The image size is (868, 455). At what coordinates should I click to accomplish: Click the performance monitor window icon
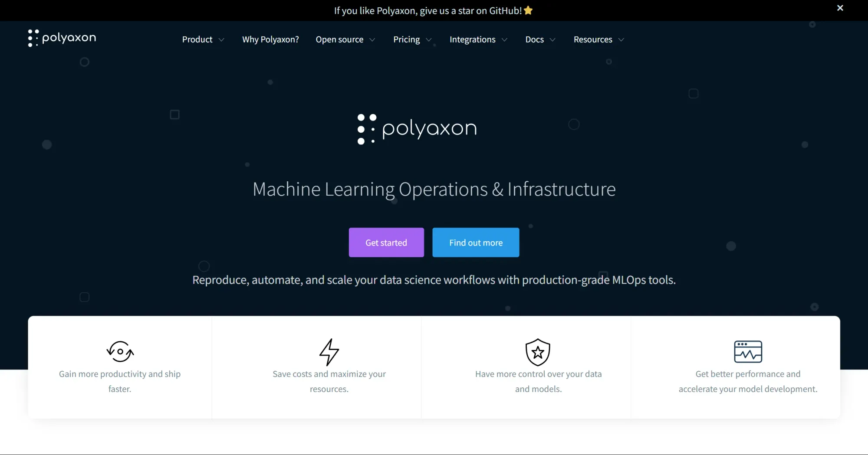(x=748, y=352)
